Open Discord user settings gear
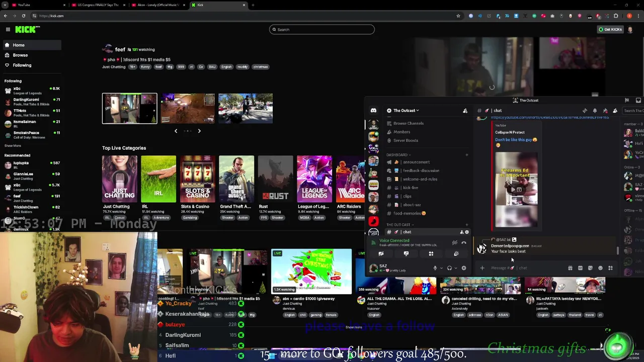Image resolution: width=644 pixels, height=362 pixels. pyautogui.click(x=464, y=268)
